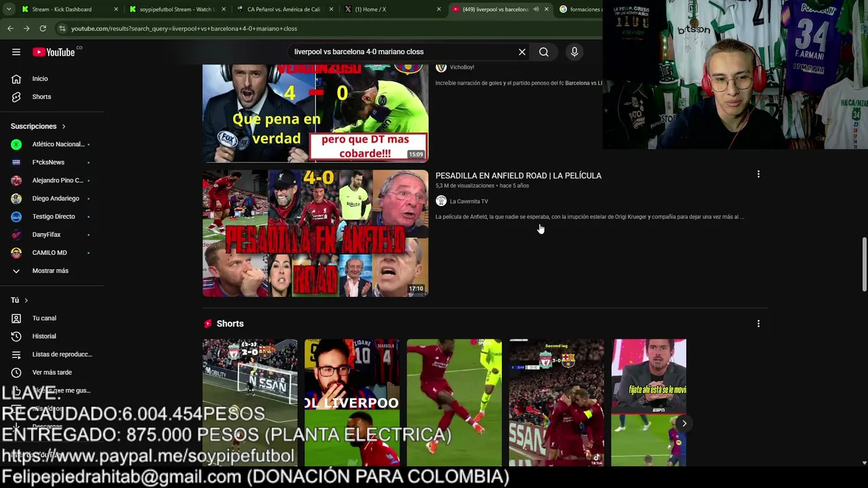Open VichoBoy! channel avatar
This screenshot has width=868, height=488.
tap(441, 67)
